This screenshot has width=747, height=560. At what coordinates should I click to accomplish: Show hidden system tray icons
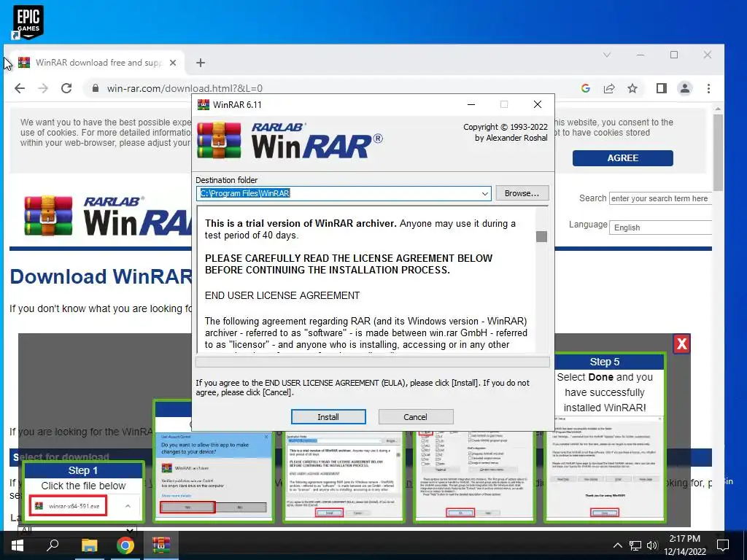coord(617,545)
